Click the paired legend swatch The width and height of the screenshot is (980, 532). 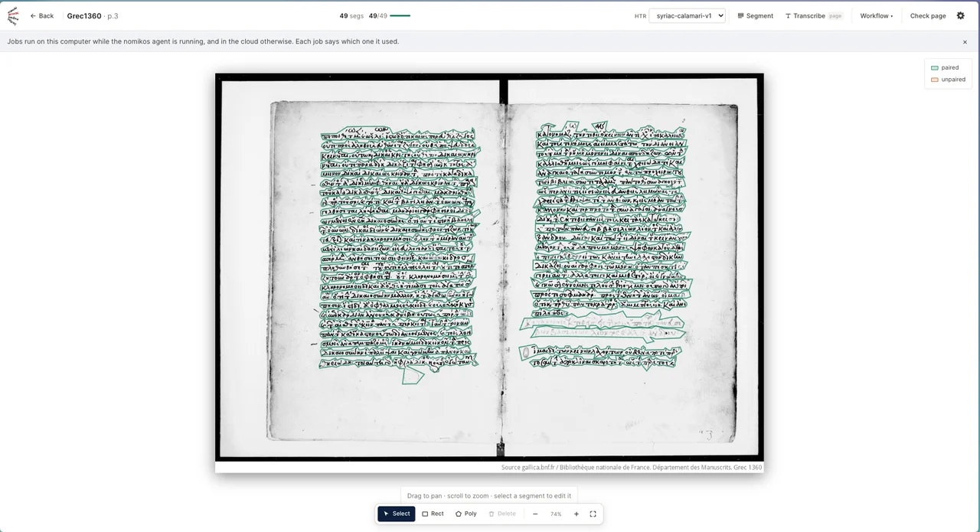tap(935, 68)
